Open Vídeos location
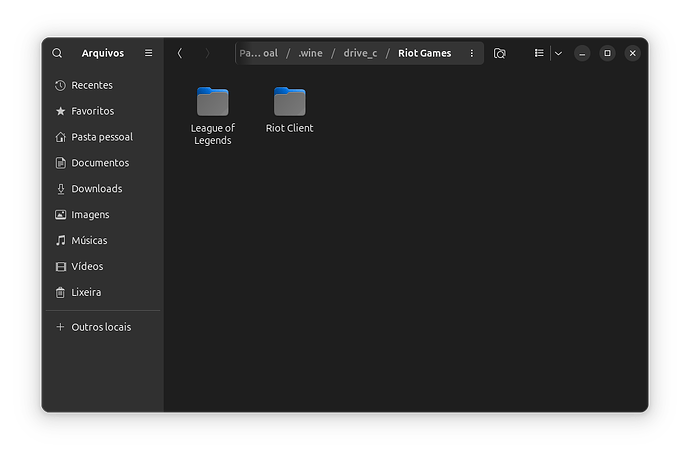The width and height of the screenshot is (690, 458). tap(87, 266)
